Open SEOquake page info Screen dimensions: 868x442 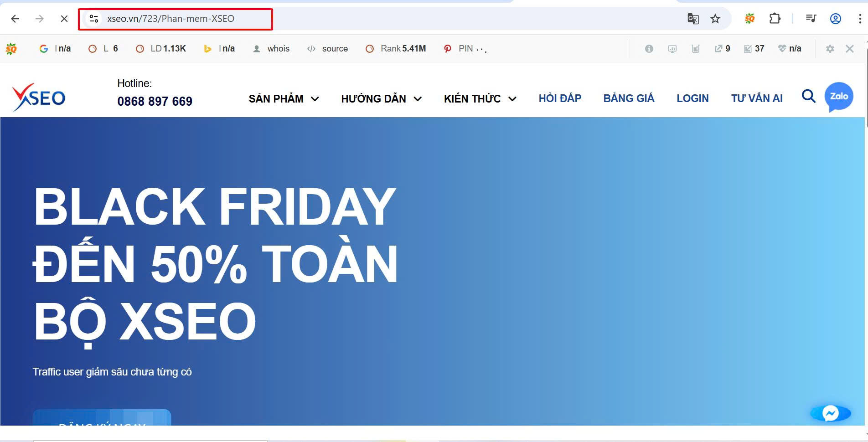[649, 48]
